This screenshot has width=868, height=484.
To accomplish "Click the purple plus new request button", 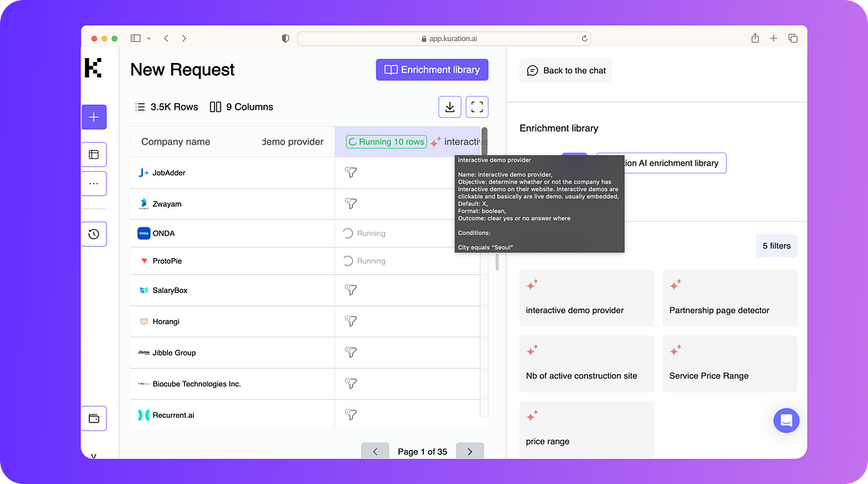I will 94,117.
